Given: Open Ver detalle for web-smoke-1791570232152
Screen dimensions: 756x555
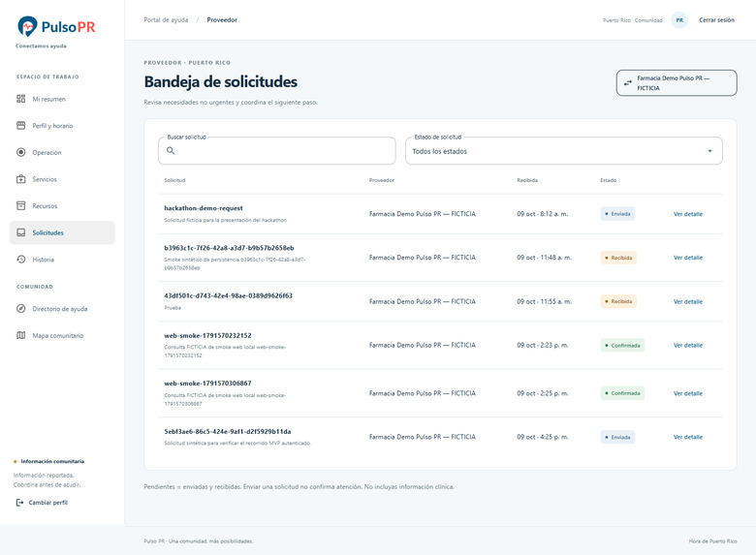Looking at the screenshot, I should (687, 345).
